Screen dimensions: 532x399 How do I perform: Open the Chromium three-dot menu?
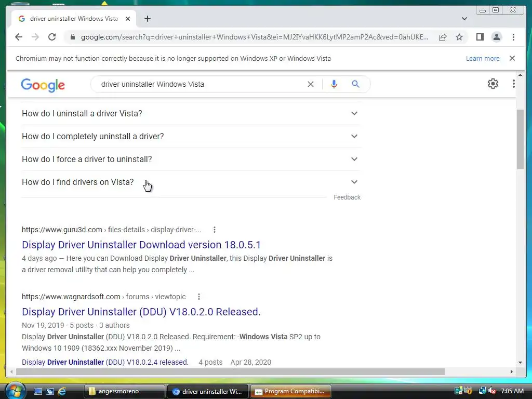(x=513, y=37)
